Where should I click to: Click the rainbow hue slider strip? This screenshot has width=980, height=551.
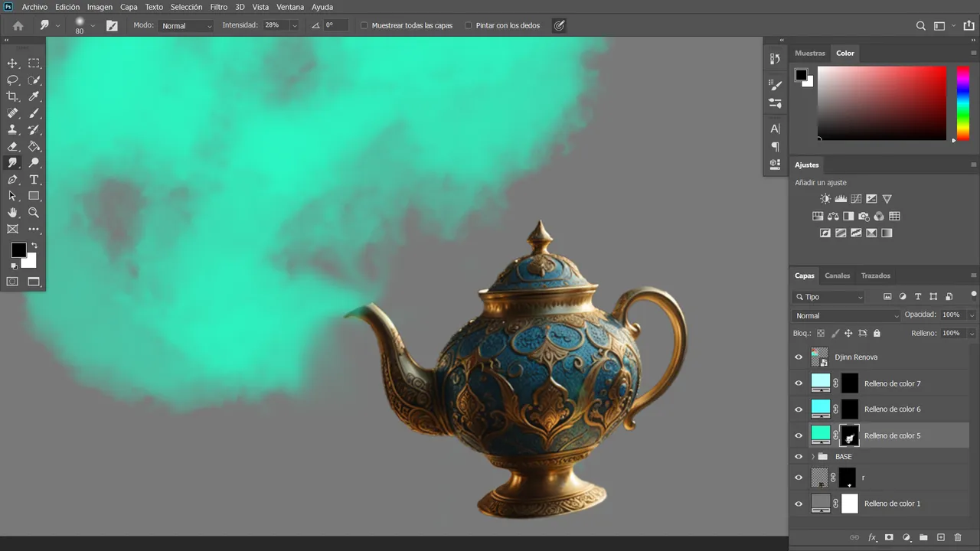click(x=963, y=103)
